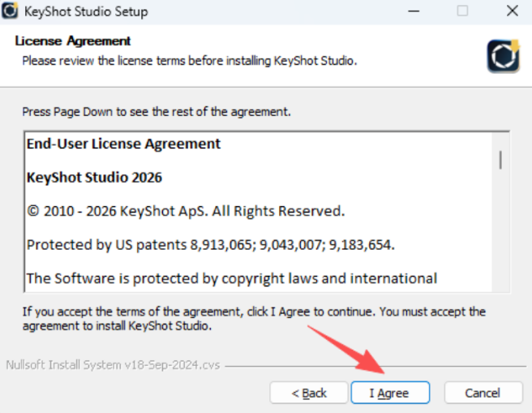This screenshot has height=413, width=532.
Task: Click the KeyShot ApS copyright line
Action: [186, 211]
